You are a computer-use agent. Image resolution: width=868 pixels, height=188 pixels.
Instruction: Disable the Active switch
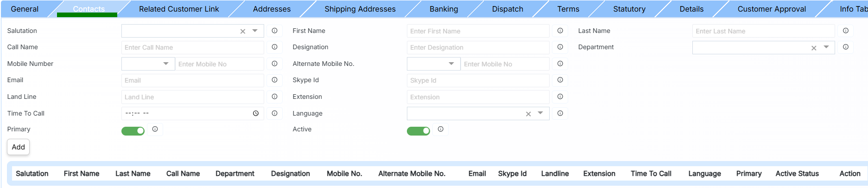coord(418,131)
